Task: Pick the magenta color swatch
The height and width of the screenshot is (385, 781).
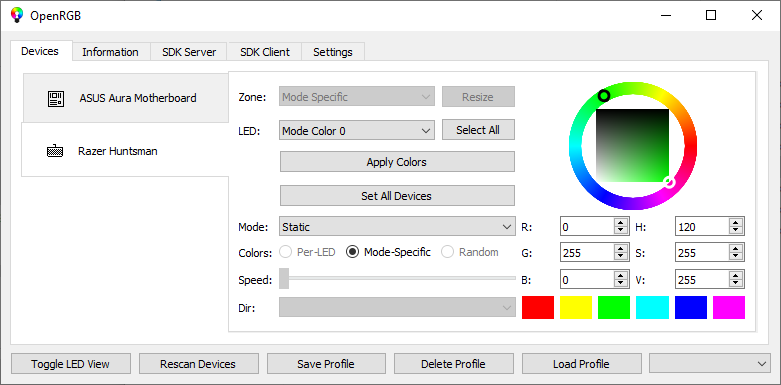Action: (x=729, y=307)
